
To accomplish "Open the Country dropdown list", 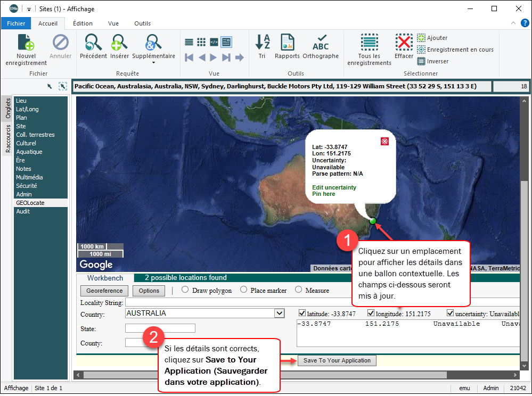I will click(279, 313).
